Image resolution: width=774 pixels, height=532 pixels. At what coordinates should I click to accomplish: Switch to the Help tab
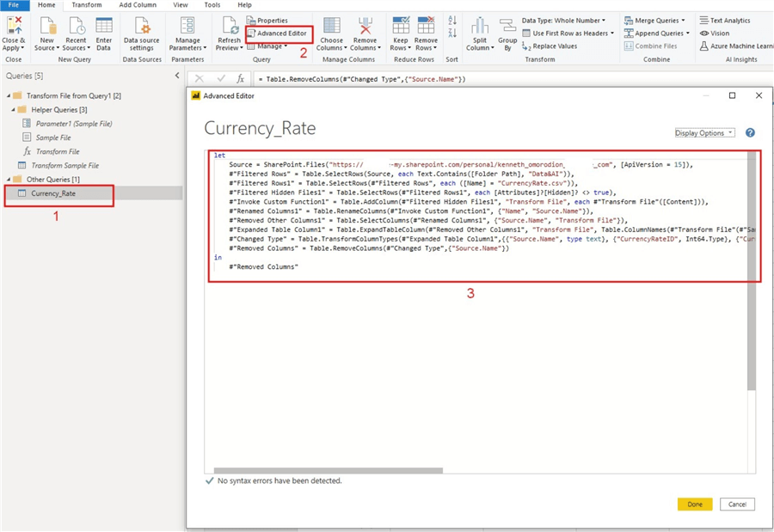pos(244,5)
